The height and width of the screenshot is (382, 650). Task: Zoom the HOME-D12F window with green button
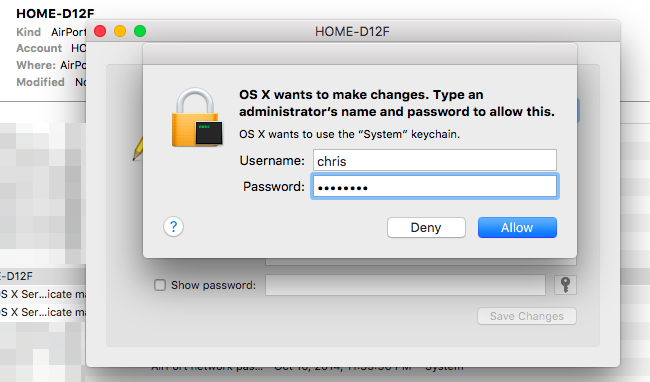click(140, 31)
